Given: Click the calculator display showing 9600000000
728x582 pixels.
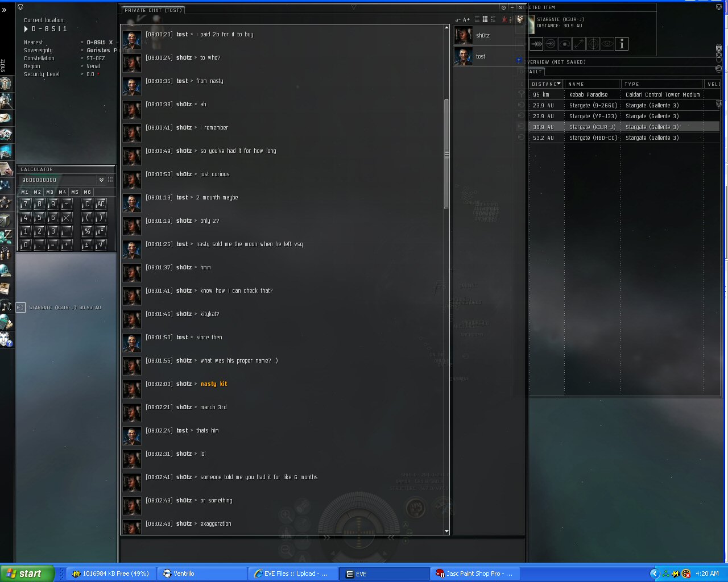Looking at the screenshot, I should (57, 180).
